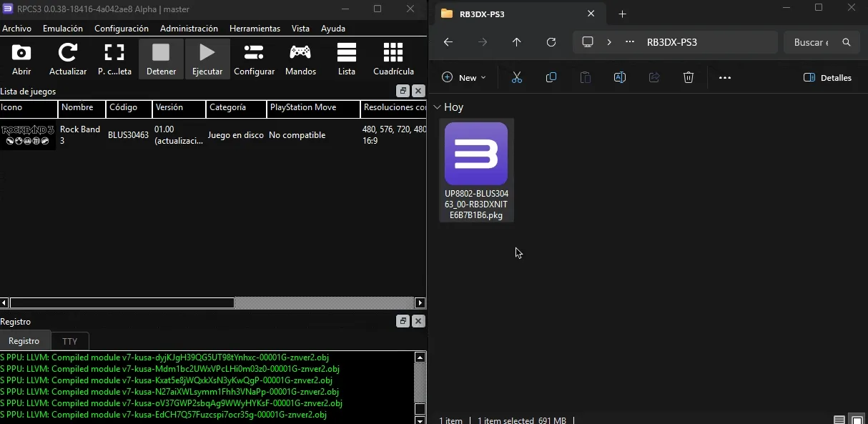Launch Rock Band 3 with the Ejecutar icon
The image size is (868, 424).
(207, 57)
